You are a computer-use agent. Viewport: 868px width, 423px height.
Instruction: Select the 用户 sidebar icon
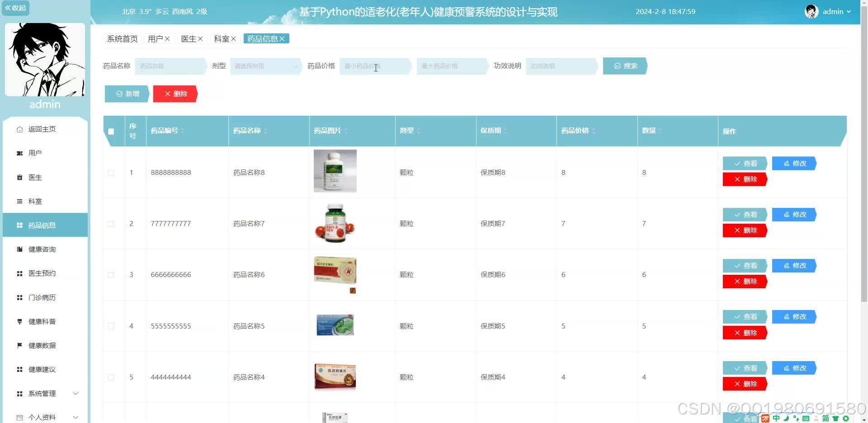(x=19, y=153)
